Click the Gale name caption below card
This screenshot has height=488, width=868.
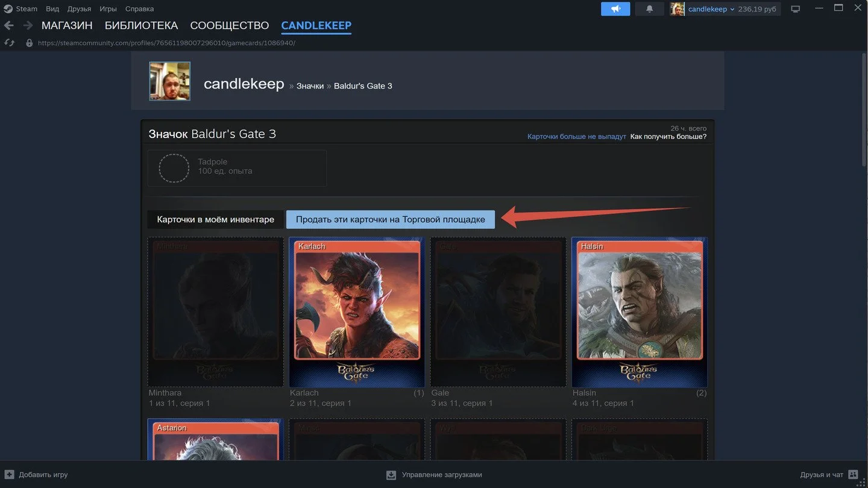pyautogui.click(x=441, y=393)
